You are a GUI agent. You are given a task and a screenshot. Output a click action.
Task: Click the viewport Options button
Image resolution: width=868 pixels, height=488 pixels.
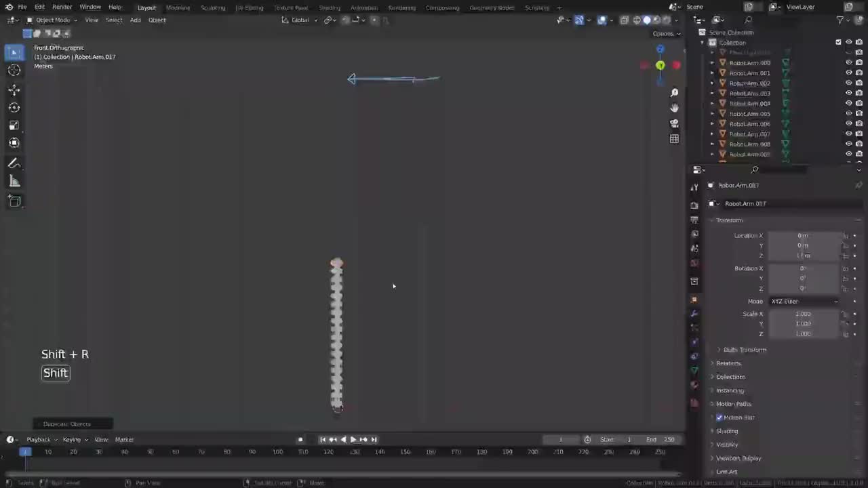click(666, 34)
